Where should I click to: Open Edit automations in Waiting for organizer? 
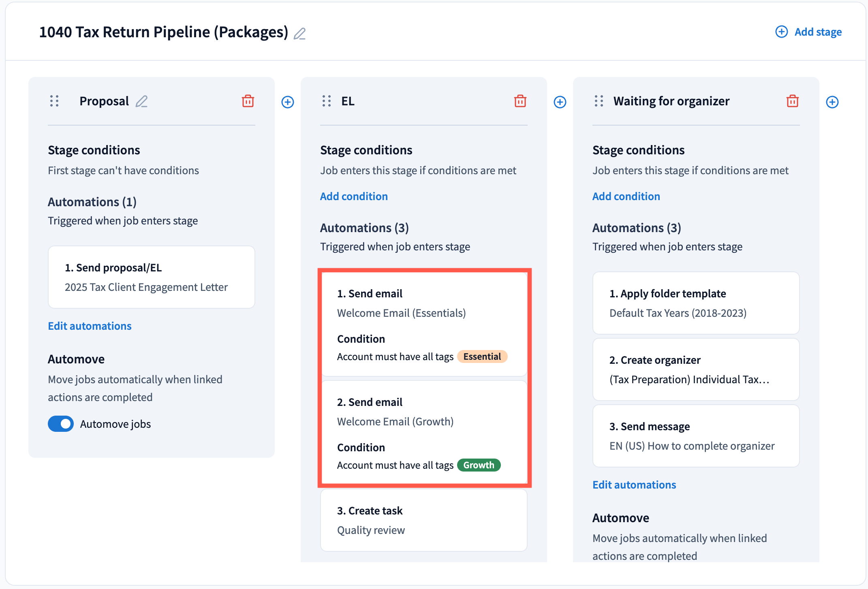pyautogui.click(x=634, y=485)
